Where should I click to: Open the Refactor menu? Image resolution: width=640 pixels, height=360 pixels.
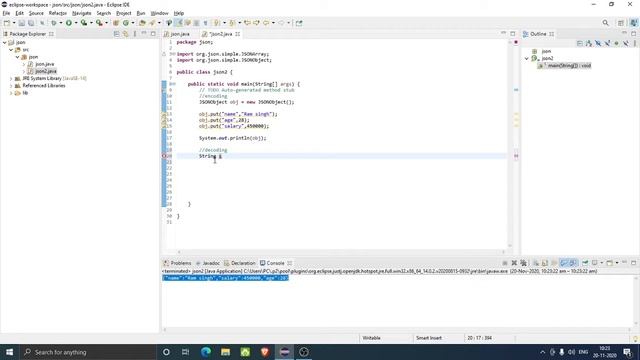[58, 13]
